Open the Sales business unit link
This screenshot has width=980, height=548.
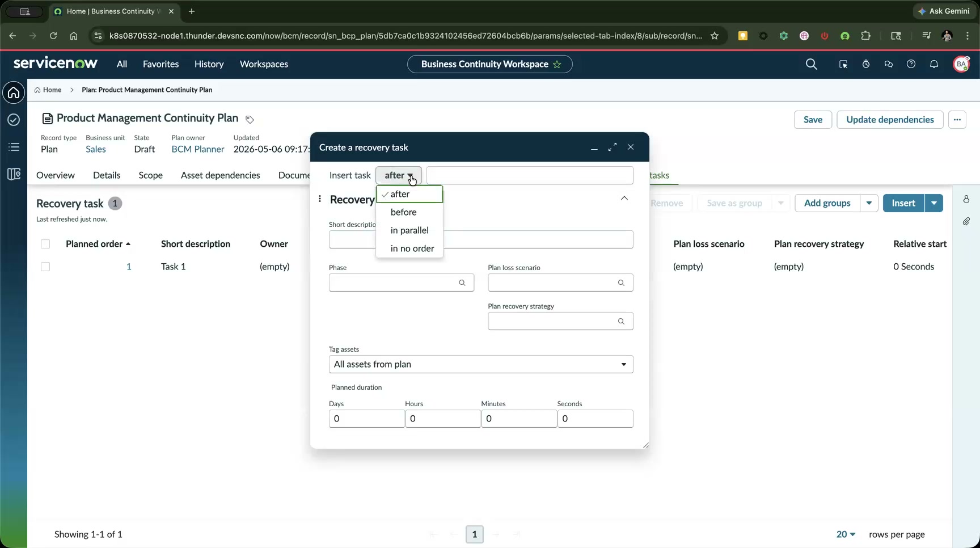click(x=96, y=149)
